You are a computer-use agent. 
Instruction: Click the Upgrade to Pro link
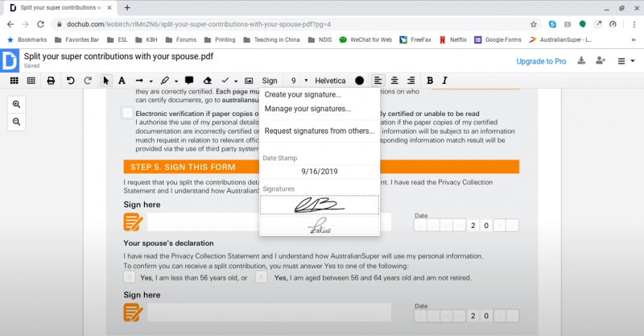[x=540, y=61]
